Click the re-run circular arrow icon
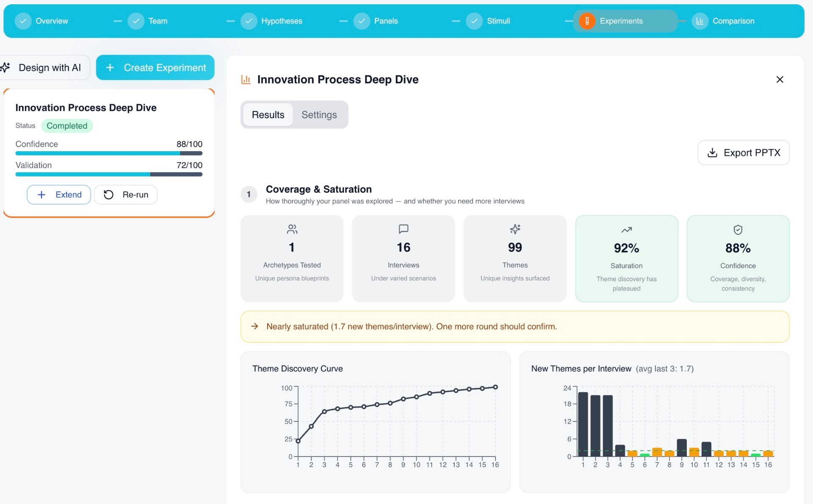Image resolution: width=813 pixels, height=504 pixels. coord(108,194)
